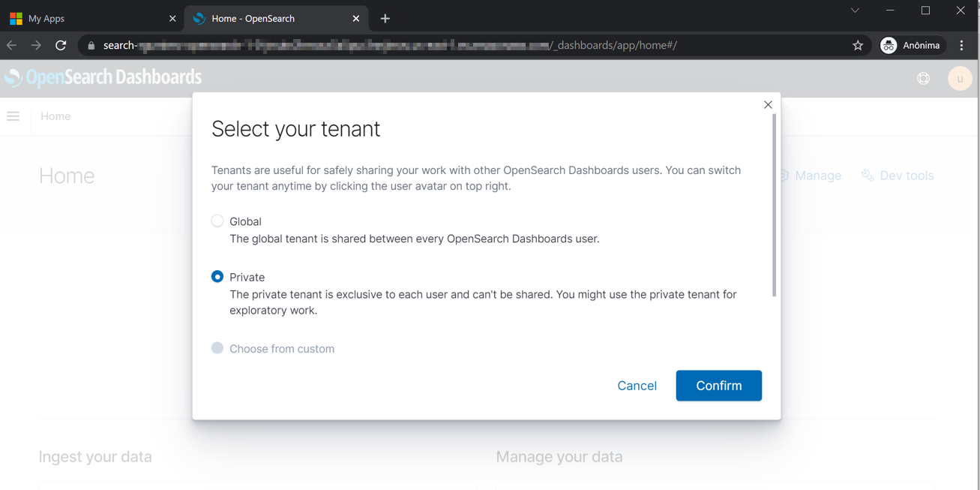Choose the custom tenant radio option
This screenshot has height=490, width=980.
tap(217, 348)
